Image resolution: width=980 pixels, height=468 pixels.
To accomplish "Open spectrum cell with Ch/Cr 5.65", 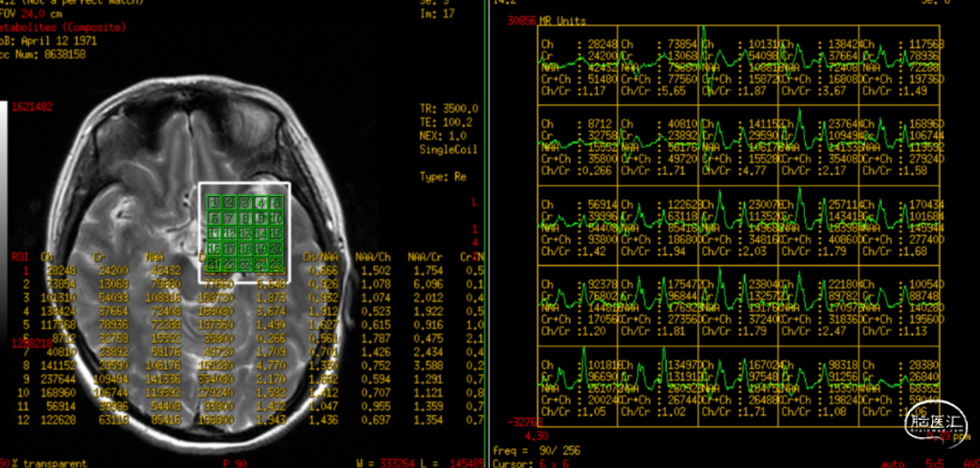I will [x=658, y=65].
